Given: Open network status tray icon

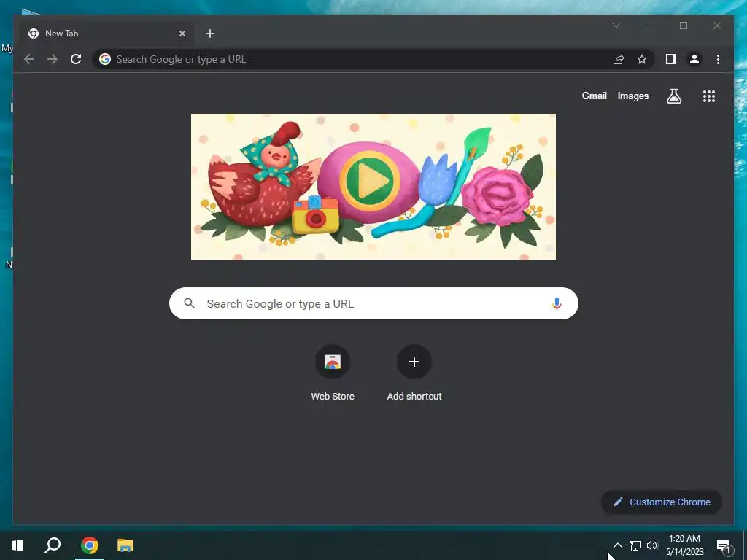Looking at the screenshot, I should (x=635, y=545).
